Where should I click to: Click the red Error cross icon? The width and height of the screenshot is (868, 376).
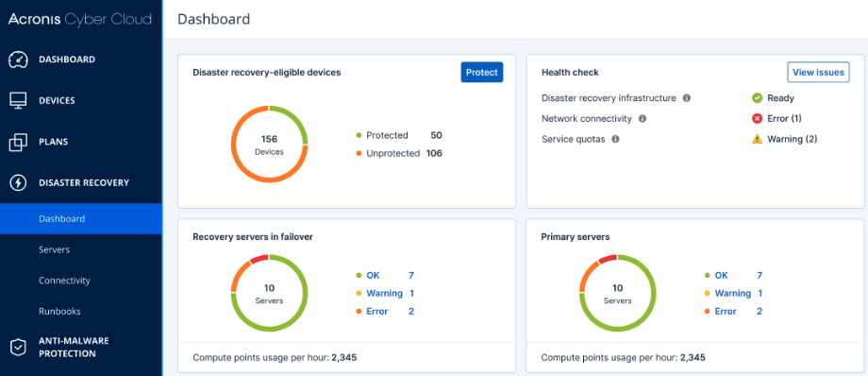[x=758, y=119]
